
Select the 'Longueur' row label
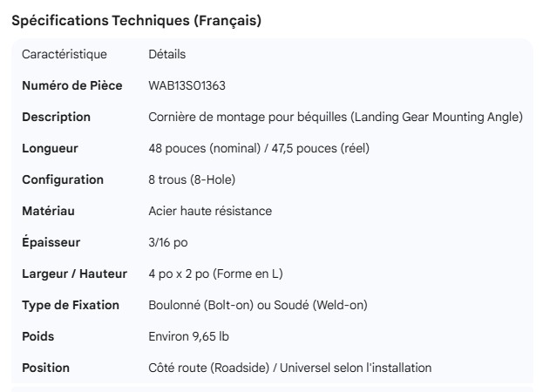pyautogui.click(x=50, y=148)
